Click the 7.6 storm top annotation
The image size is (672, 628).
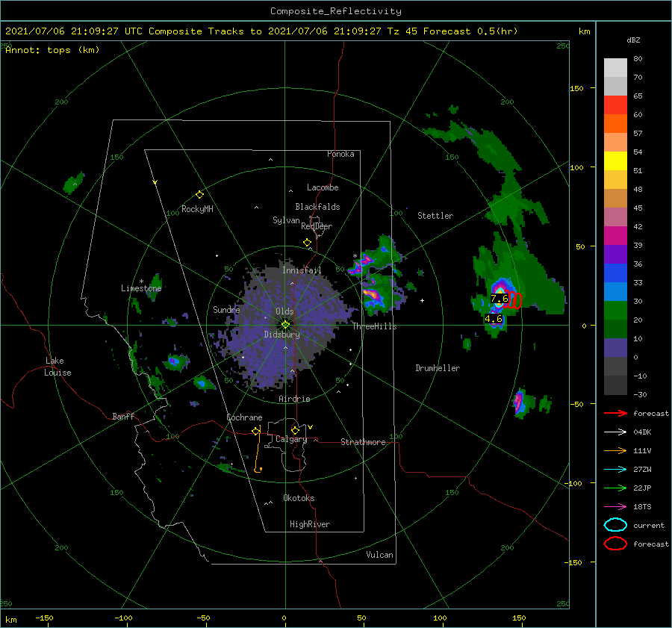tap(500, 299)
